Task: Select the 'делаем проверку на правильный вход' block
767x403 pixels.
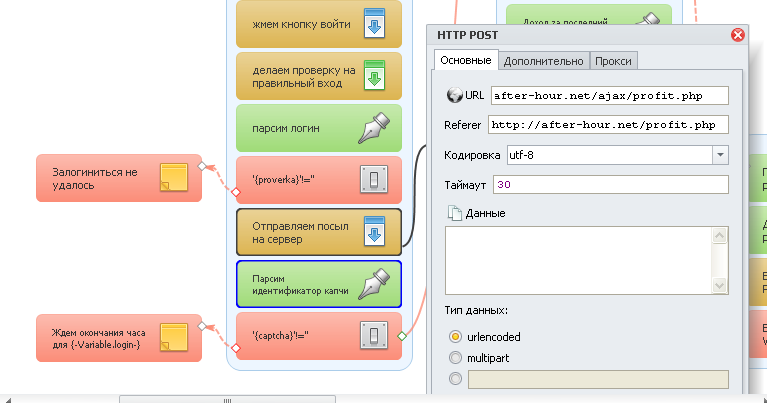Action: tap(319, 76)
